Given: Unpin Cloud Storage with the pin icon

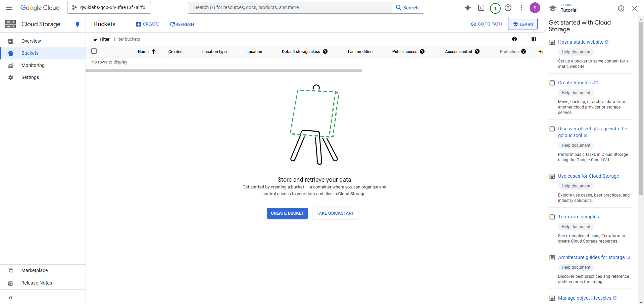Looking at the screenshot, I should [78, 24].
